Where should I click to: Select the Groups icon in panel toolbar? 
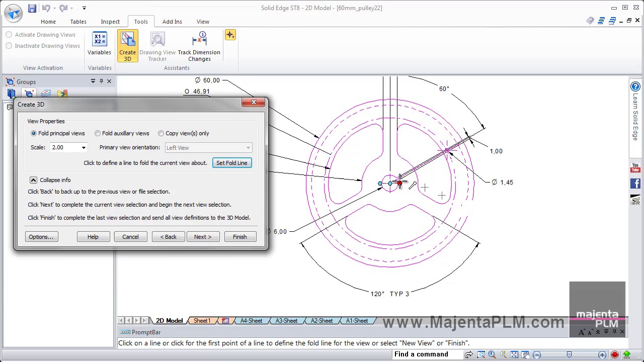pos(29,94)
